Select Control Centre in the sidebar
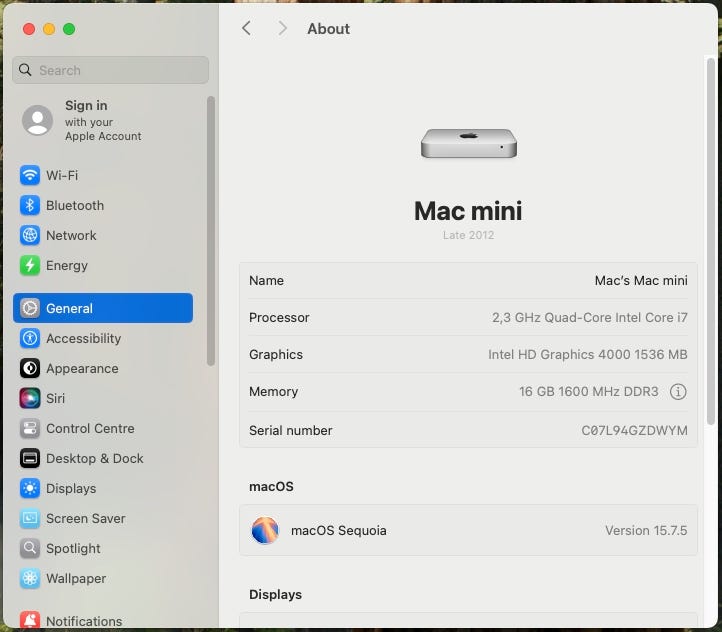The width and height of the screenshot is (722, 632). tap(103, 428)
